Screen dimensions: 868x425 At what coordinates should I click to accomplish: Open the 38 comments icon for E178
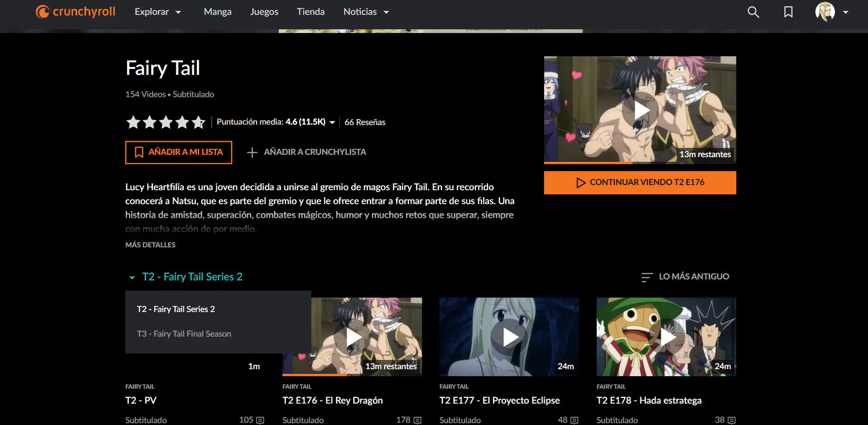coord(732,420)
